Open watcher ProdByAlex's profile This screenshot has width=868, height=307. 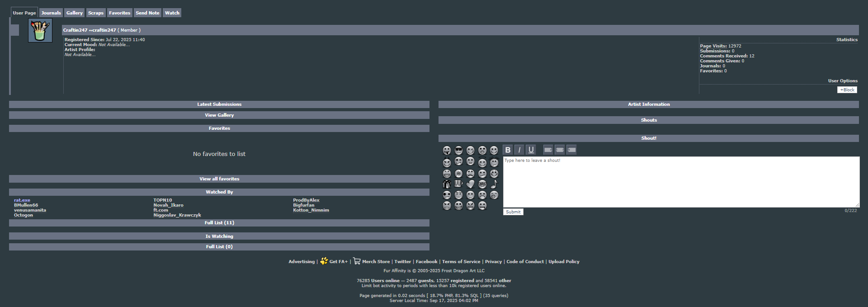(306, 200)
